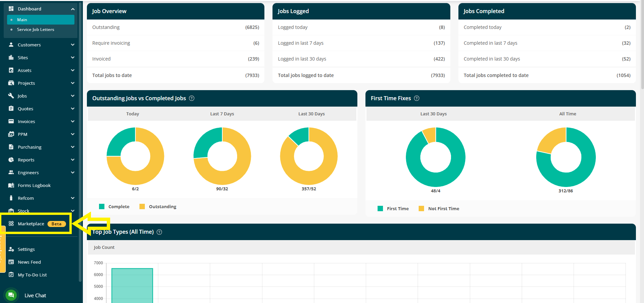
Task: Click the Jobs wrench icon
Action: [x=11, y=96]
